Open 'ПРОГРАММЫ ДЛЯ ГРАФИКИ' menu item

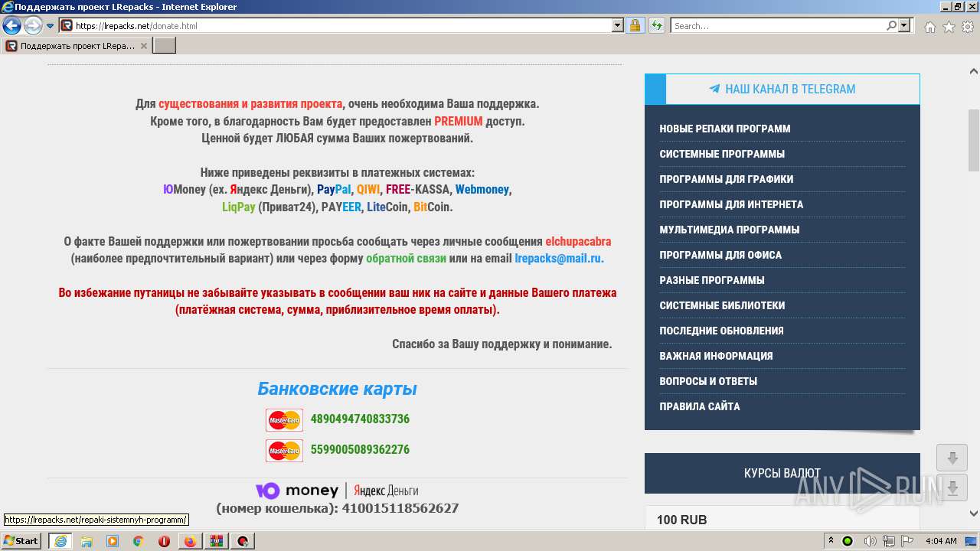[x=727, y=179]
